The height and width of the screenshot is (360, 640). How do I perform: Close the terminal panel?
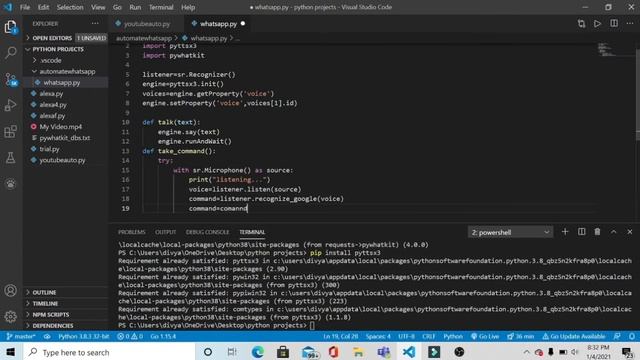pyautogui.click(x=630, y=232)
